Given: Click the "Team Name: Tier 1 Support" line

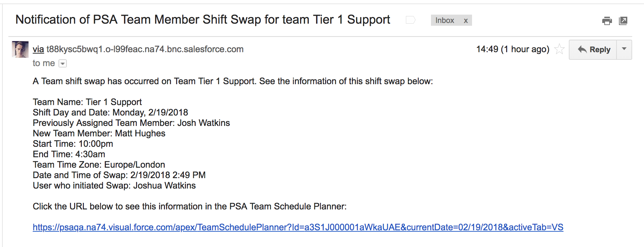Looking at the screenshot, I should tap(87, 102).
